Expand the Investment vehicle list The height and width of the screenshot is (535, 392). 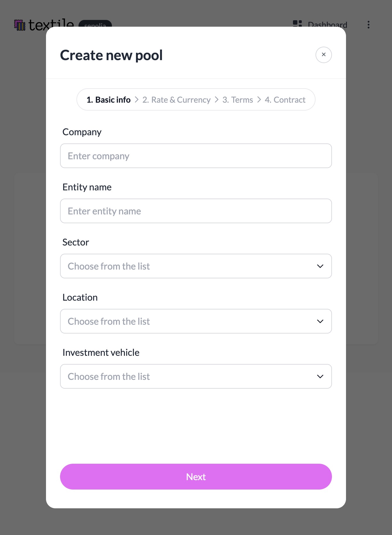(x=196, y=376)
